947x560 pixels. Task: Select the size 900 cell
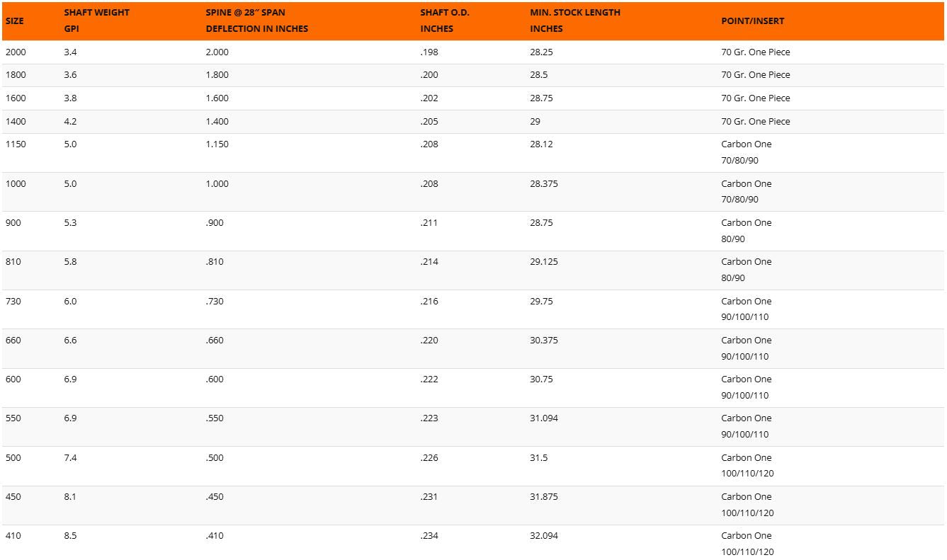pos(13,223)
